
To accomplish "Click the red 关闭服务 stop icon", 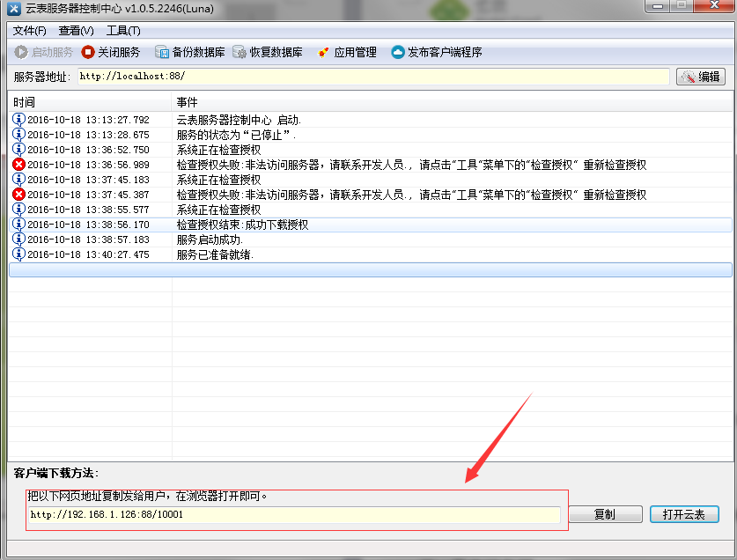I will tap(88, 52).
